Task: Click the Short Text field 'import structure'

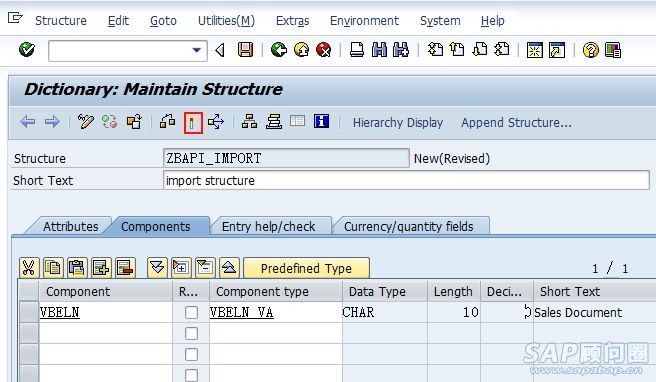Action: pos(406,180)
